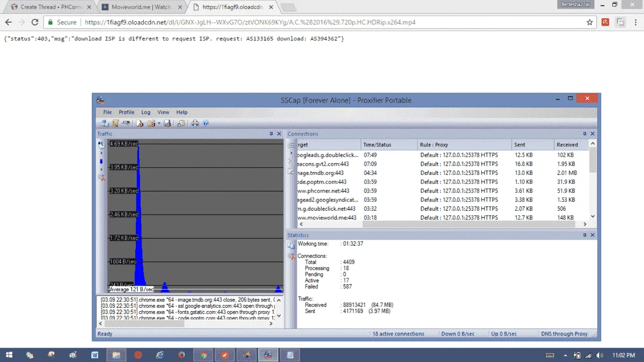Select the image.tmdb.org:443 connection row
The height and width of the screenshot is (362, 644).
pos(443,173)
